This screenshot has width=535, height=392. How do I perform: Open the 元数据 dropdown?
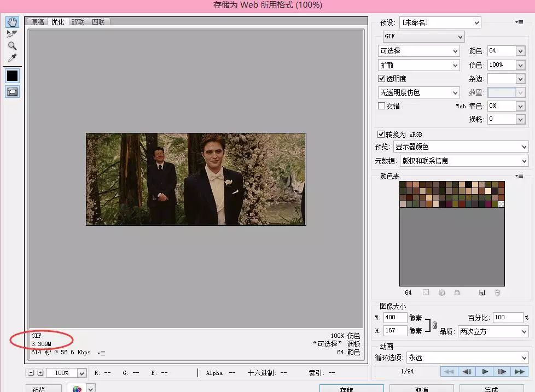click(464, 161)
